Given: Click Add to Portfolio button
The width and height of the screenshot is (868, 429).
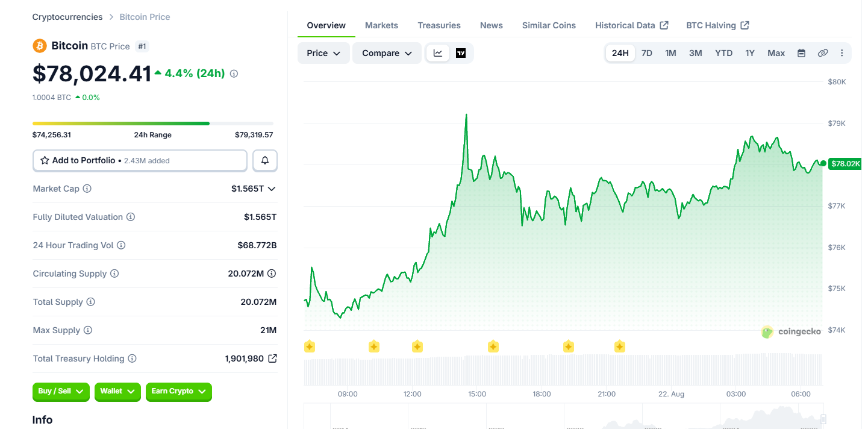Looking at the screenshot, I should tap(140, 160).
